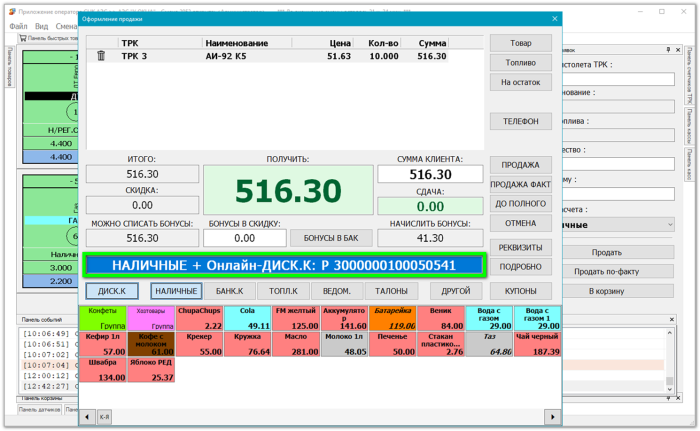
Task: Add the Cola 49.11 tile
Action: pos(247,318)
